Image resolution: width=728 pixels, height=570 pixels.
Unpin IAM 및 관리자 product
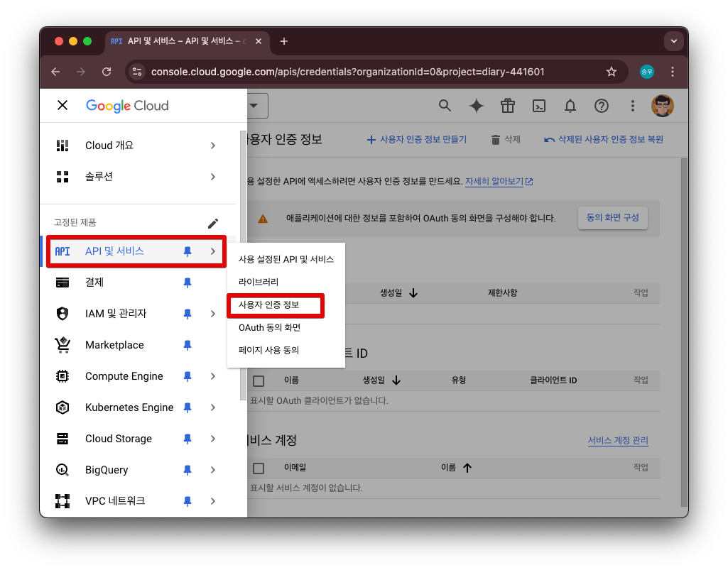pos(188,313)
